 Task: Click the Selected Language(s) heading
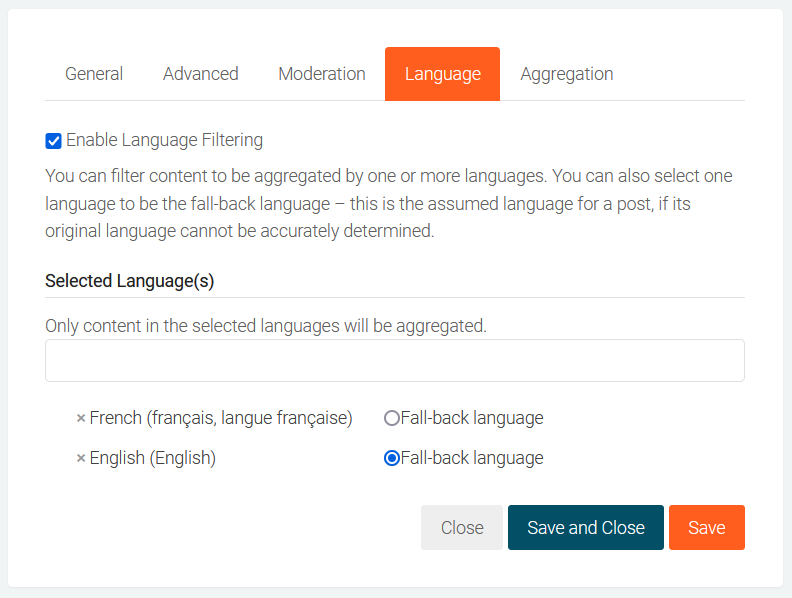pos(130,281)
